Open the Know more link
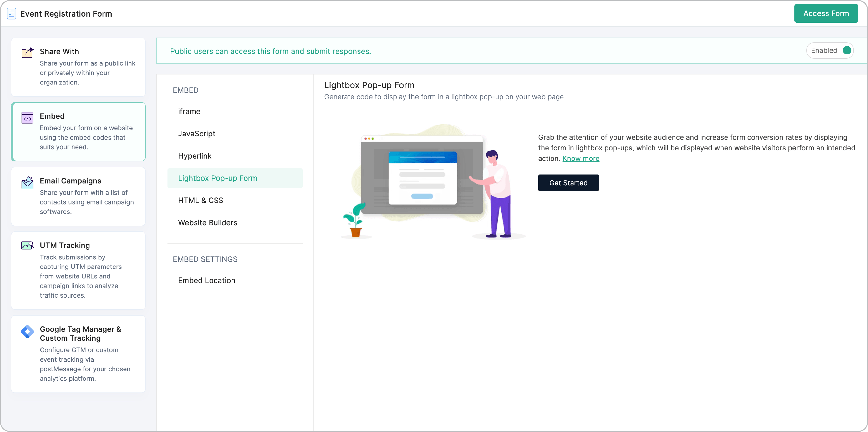Image resolution: width=868 pixels, height=432 pixels. click(581, 158)
